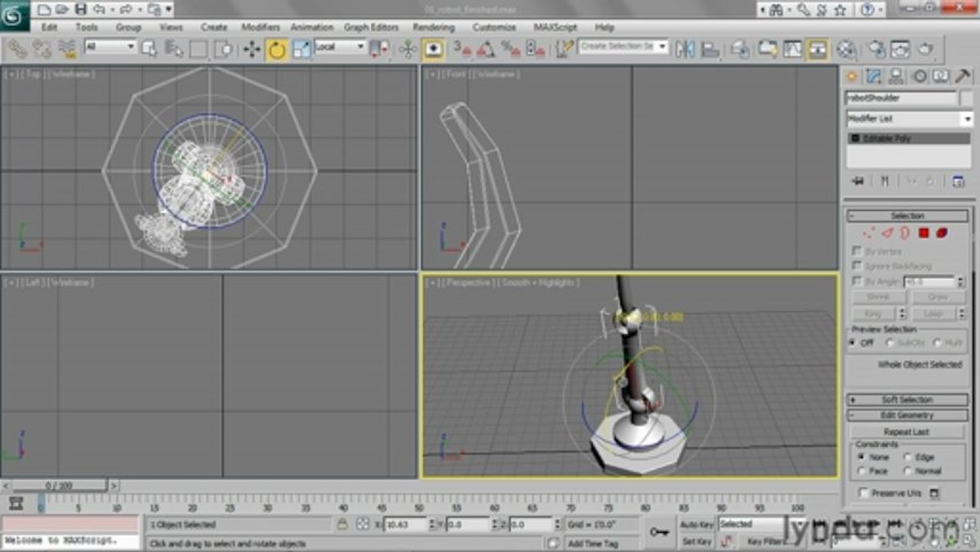Click the Repeat Last button

(x=907, y=432)
